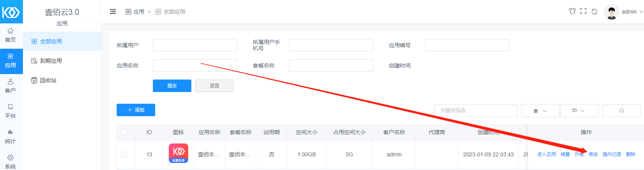Image resolution: width=644 pixels, height=170 pixels.
Task: Click the 1.00GB space size cell
Action: (306, 154)
